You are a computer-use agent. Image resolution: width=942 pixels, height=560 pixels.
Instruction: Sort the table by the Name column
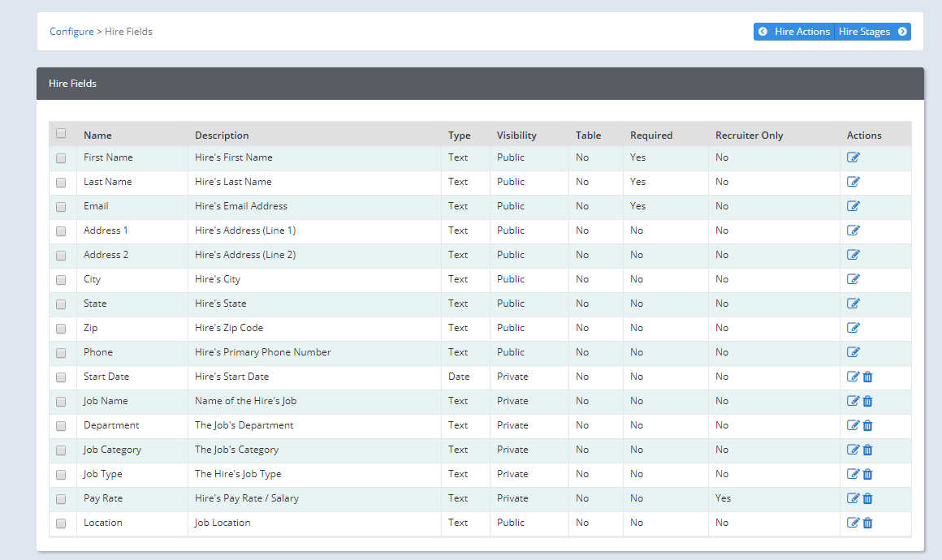pyautogui.click(x=97, y=135)
